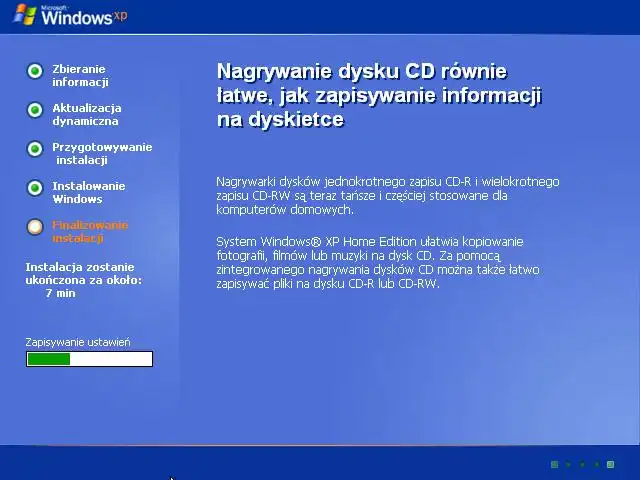The height and width of the screenshot is (480, 640).
Task: Select the 'Aktualizacja dynamiczna' step label
Action: [87, 115]
